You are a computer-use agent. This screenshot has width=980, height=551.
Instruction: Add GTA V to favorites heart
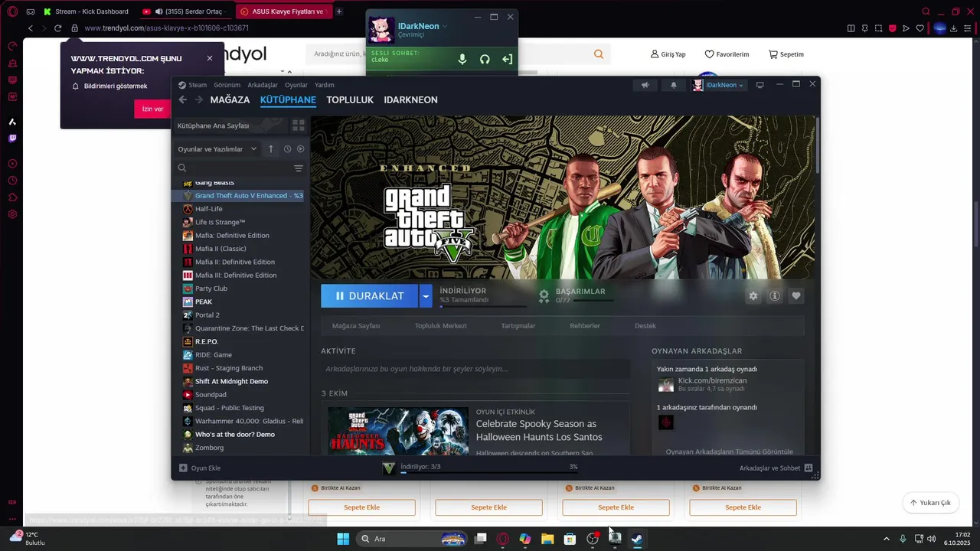[796, 296]
